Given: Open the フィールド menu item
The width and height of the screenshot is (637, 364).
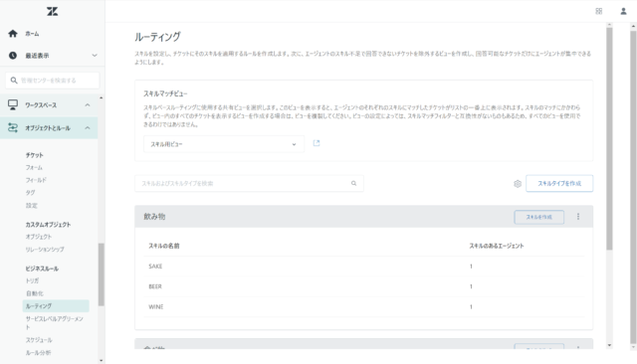Looking at the screenshot, I should pos(36,180).
